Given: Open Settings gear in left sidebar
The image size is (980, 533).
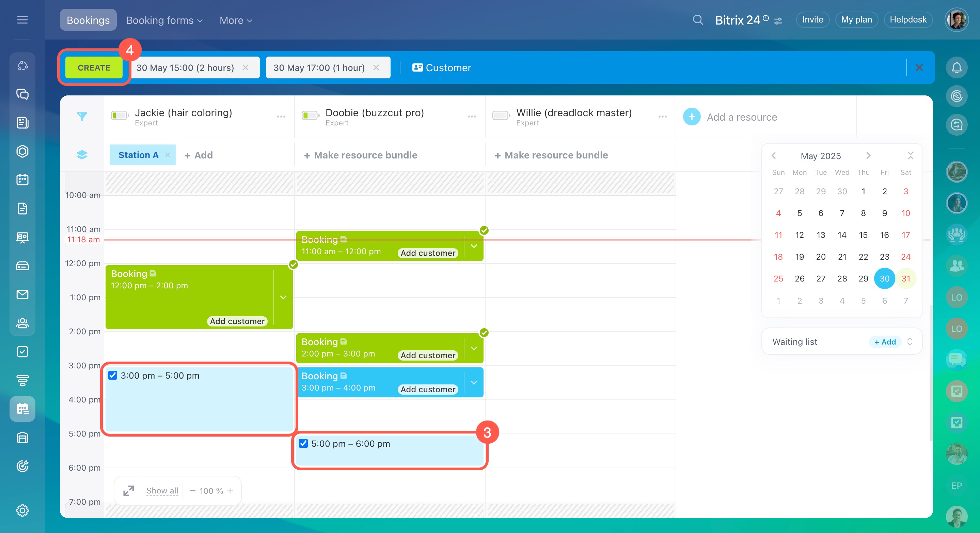Looking at the screenshot, I should 22,510.
